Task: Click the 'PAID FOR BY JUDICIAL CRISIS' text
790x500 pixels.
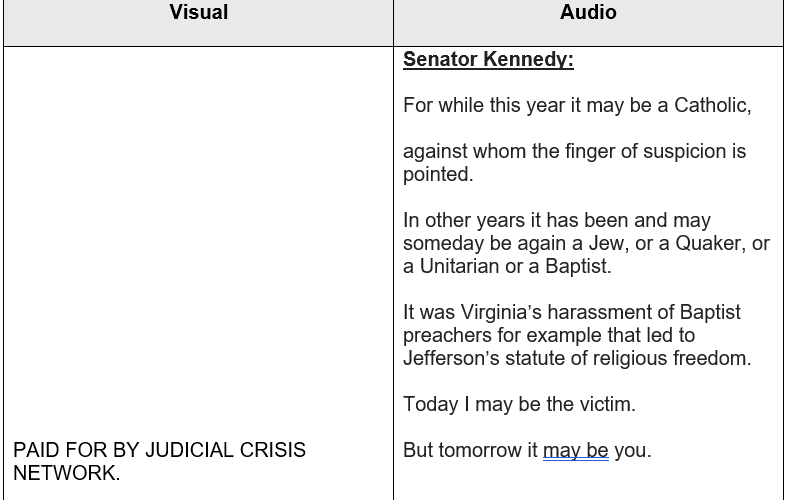Action: tap(159, 450)
